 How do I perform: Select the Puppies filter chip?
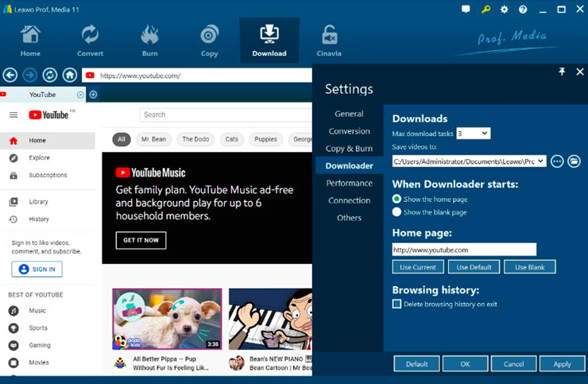(x=265, y=139)
